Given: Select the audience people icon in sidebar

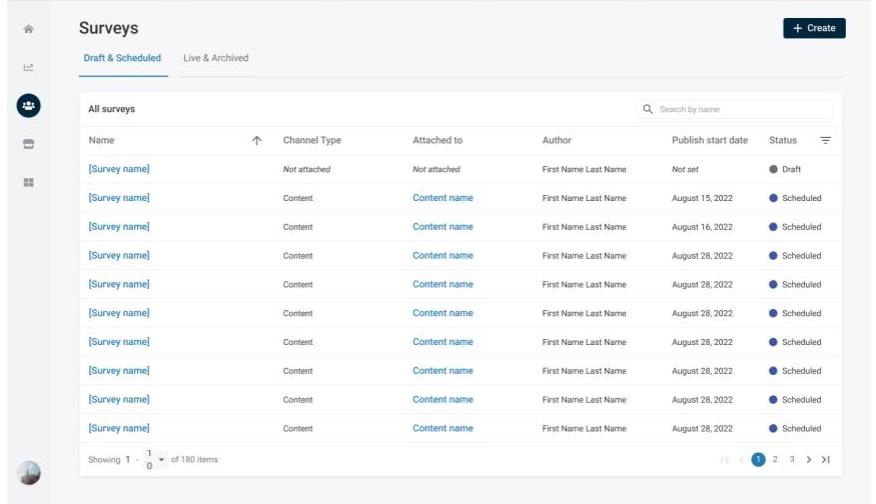Looking at the screenshot, I should click(28, 105).
